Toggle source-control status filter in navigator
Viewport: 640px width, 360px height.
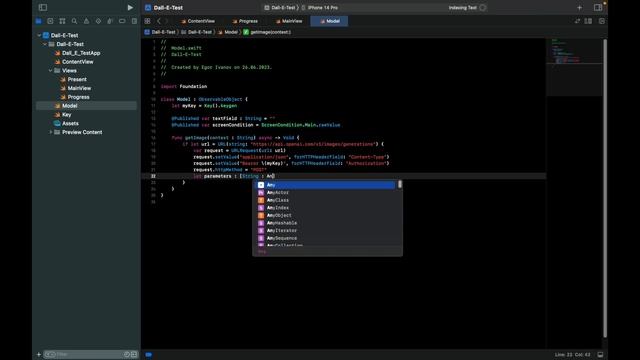(134, 354)
